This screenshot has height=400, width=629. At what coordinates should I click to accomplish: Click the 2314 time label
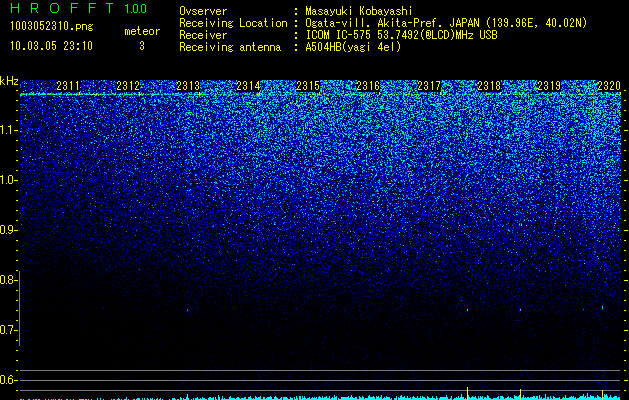[248, 86]
